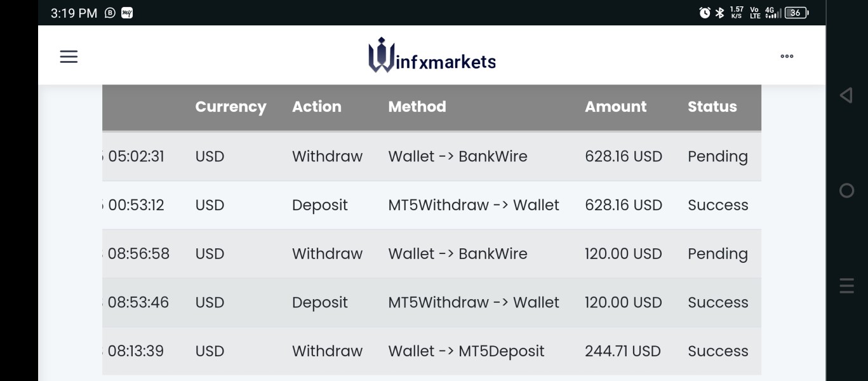This screenshot has width=868, height=381.
Task: Open Android recent apps button
Action: pos(846,286)
